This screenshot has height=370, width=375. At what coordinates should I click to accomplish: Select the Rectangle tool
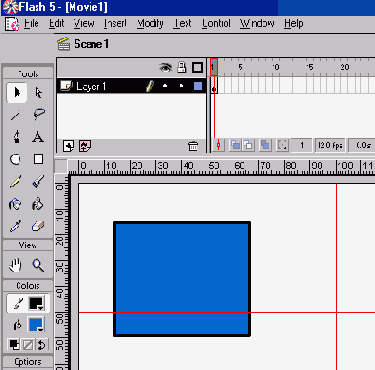[38, 159]
